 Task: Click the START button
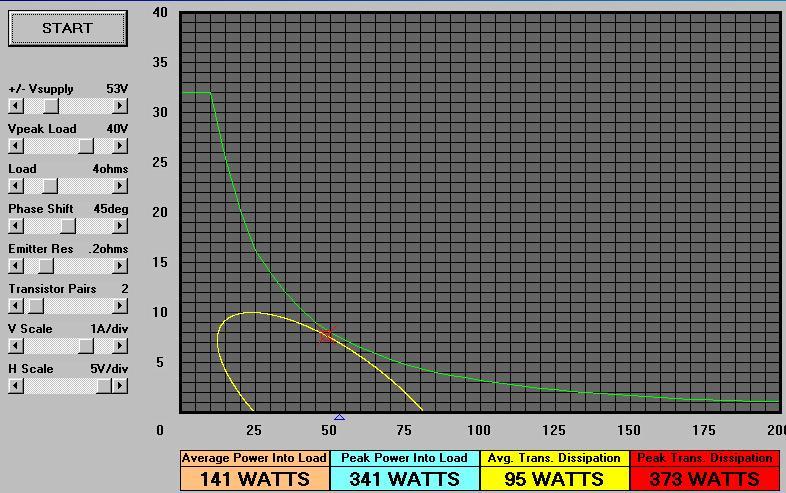click(68, 28)
